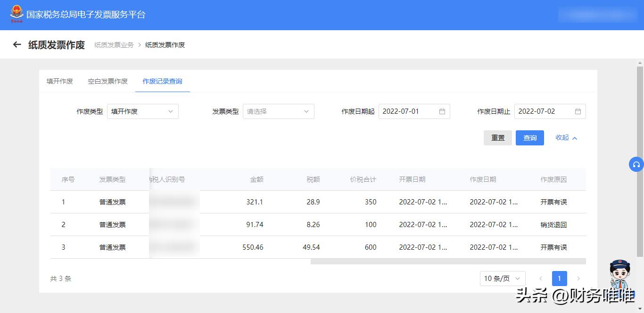Image resolution: width=644 pixels, height=313 pixels.
Task: Go to the previous page arrow
Action: (x=541, y=279)
